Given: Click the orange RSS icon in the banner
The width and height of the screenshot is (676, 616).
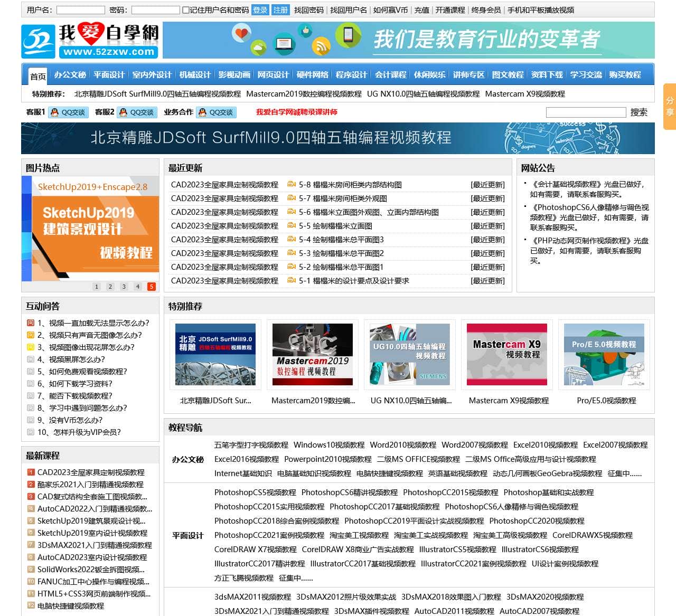Looking at the screenshot, I should 321,45.
